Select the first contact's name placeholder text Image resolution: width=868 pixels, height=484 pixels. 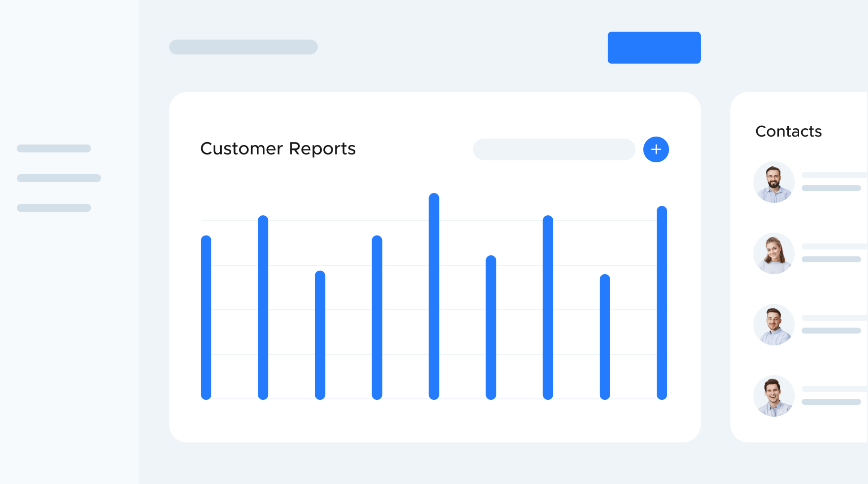pyautogui.click(x=831, y=176)
